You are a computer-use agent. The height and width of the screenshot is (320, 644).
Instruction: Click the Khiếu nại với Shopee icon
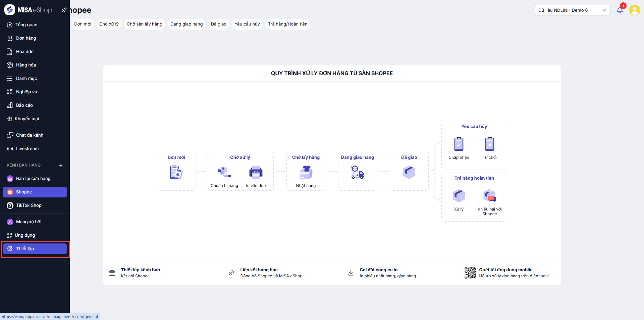point(489,196)
